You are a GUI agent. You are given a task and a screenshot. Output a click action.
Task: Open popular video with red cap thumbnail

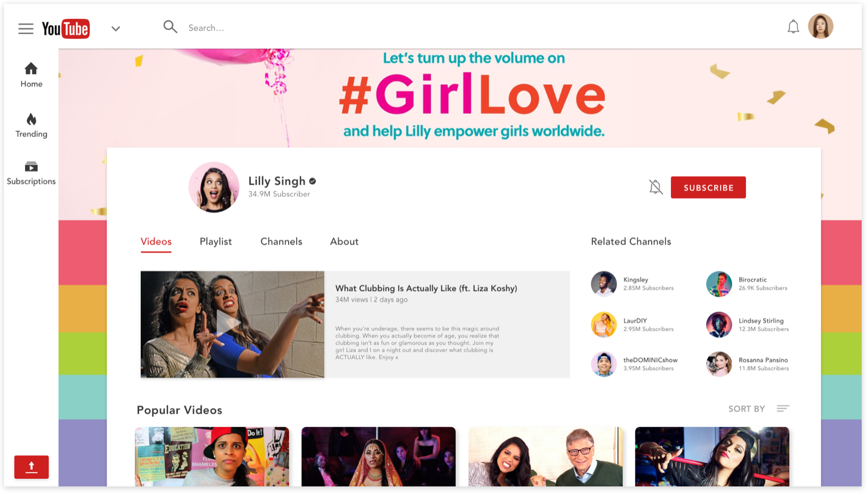click(212, 457)
